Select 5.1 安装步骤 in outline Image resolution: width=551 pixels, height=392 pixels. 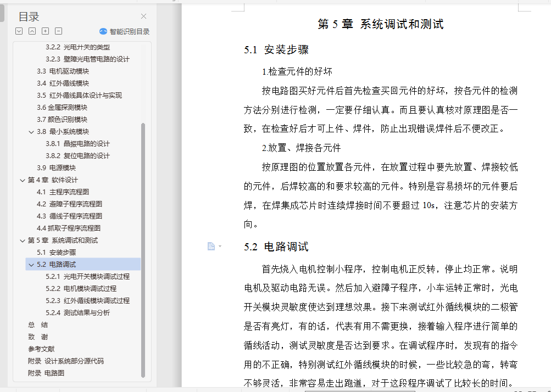coord(56,252)
